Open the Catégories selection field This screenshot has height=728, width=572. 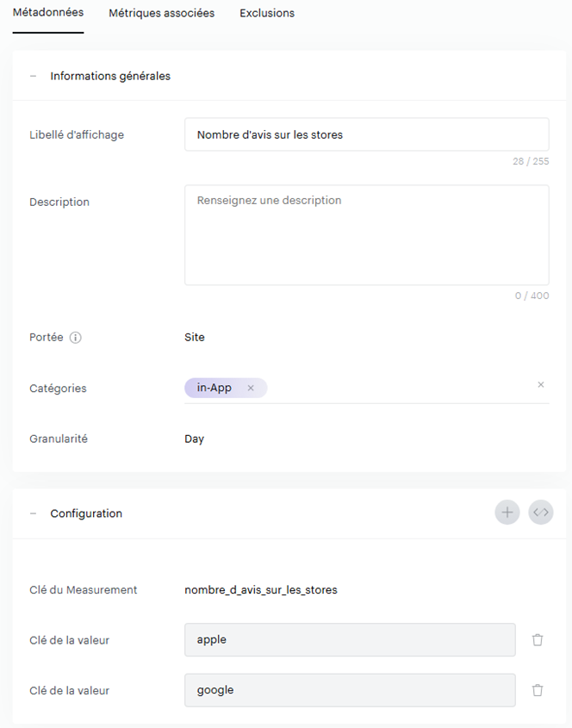[396, 389]
